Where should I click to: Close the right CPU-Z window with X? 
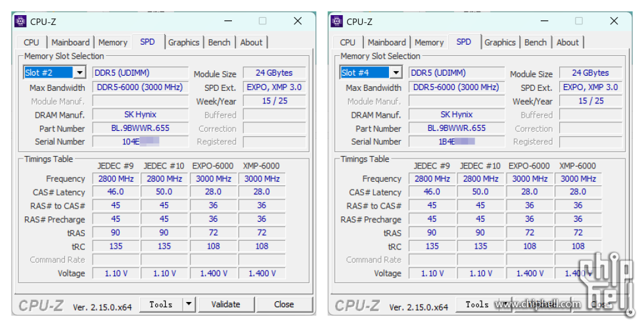614,21
